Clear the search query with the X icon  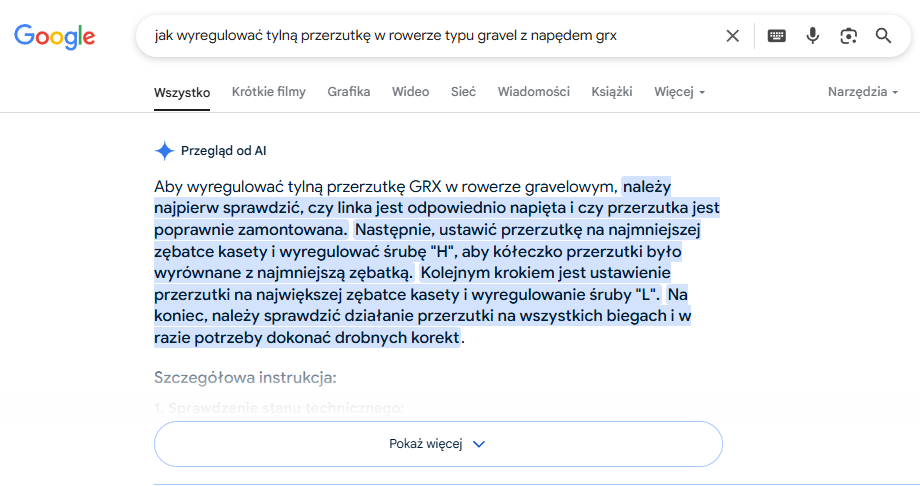[732, 36]
